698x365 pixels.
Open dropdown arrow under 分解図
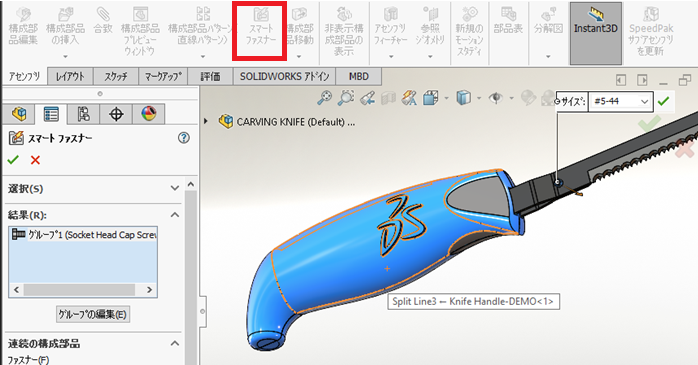point(548,57)
